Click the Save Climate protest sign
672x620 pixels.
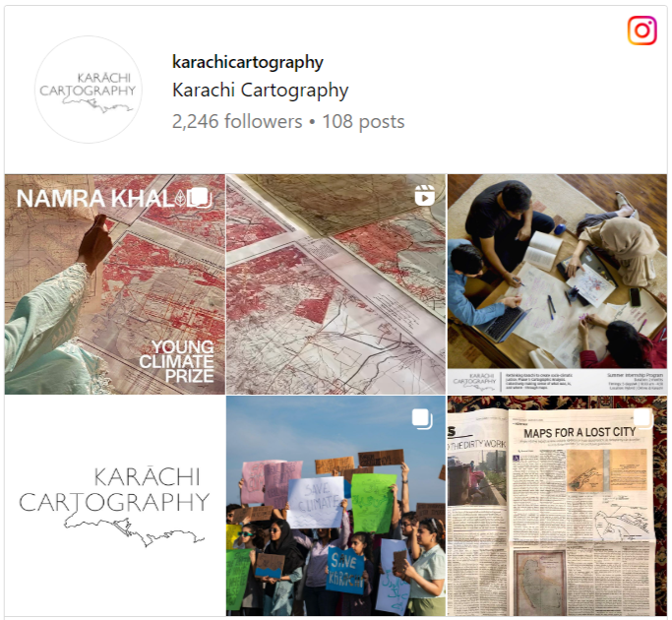(316, 502)
